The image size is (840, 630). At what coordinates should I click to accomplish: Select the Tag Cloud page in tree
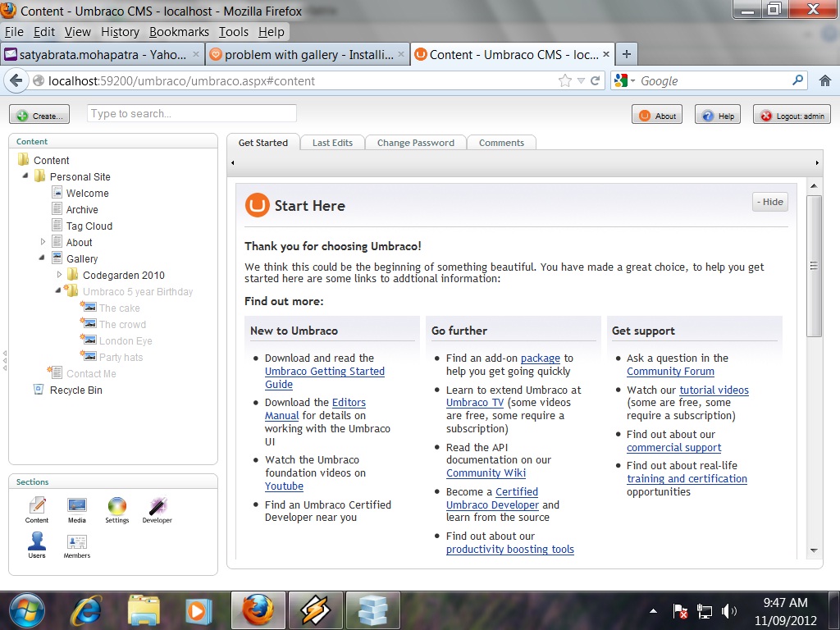89,226
